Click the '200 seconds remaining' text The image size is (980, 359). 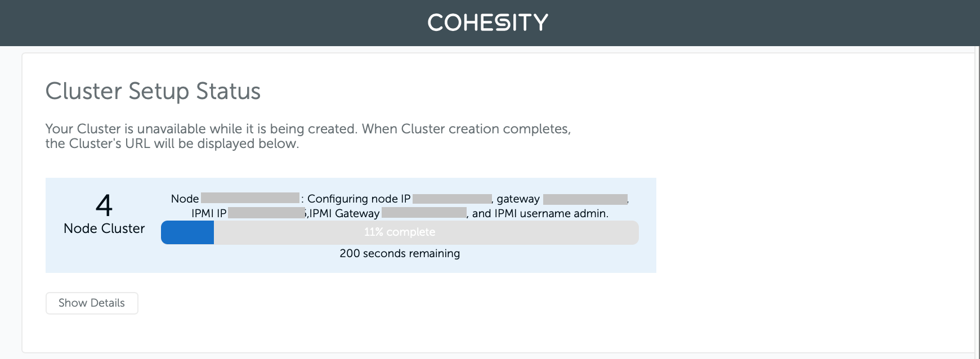coord(400,253)
